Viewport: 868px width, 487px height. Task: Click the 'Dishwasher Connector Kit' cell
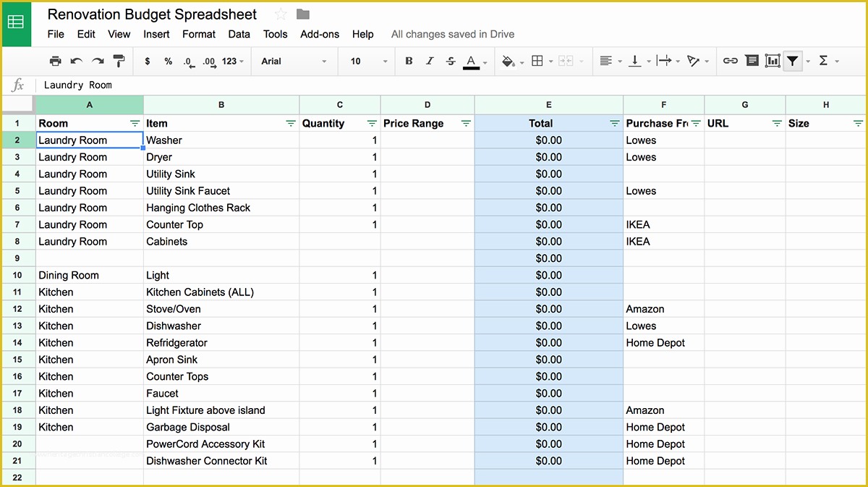click(x=221, y=461)
